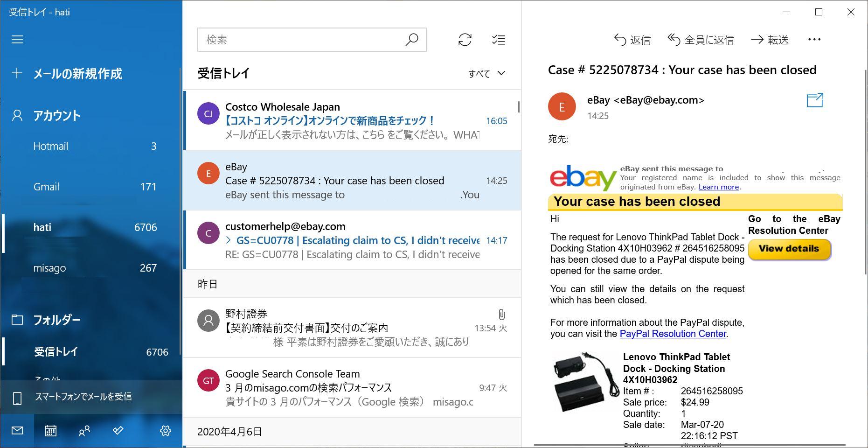Open the Calendar app icon

pos(51,431)
